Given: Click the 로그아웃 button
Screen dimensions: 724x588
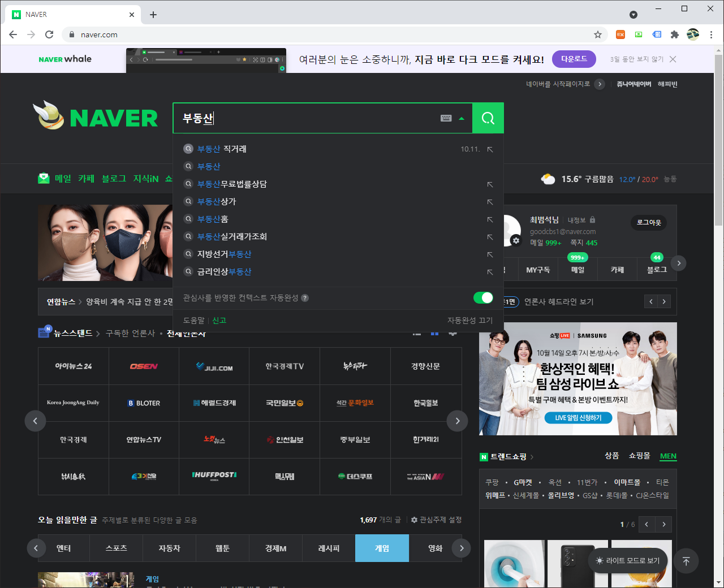Looking at the screenshot, I should tap(649, 223).
